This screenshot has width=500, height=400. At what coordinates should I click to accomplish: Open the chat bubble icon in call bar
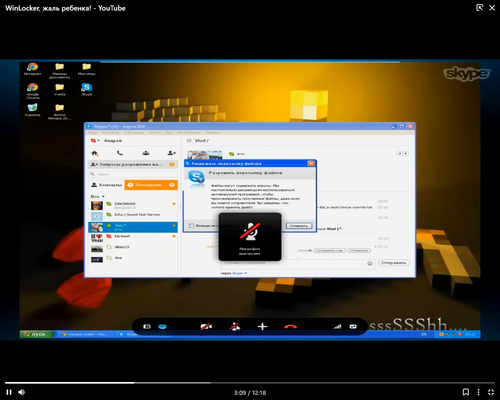tap(163, 327)
